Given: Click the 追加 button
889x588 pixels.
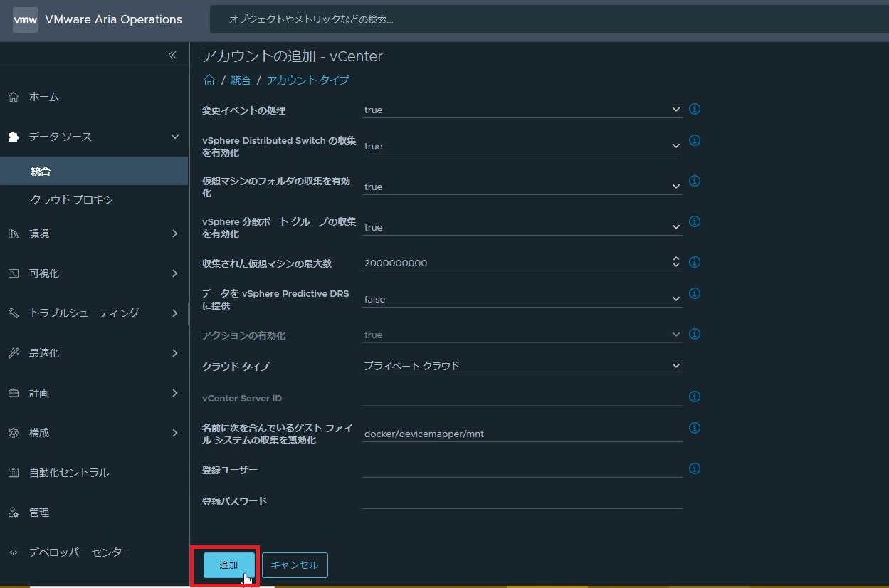Looking at the screenshot, I should tap(228, 565).
